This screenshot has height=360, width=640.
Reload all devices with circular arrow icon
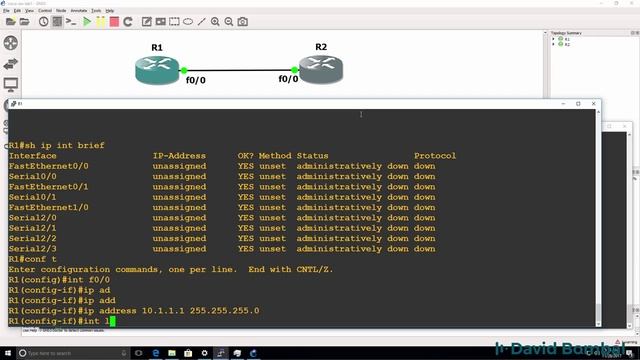coord(128,22)
